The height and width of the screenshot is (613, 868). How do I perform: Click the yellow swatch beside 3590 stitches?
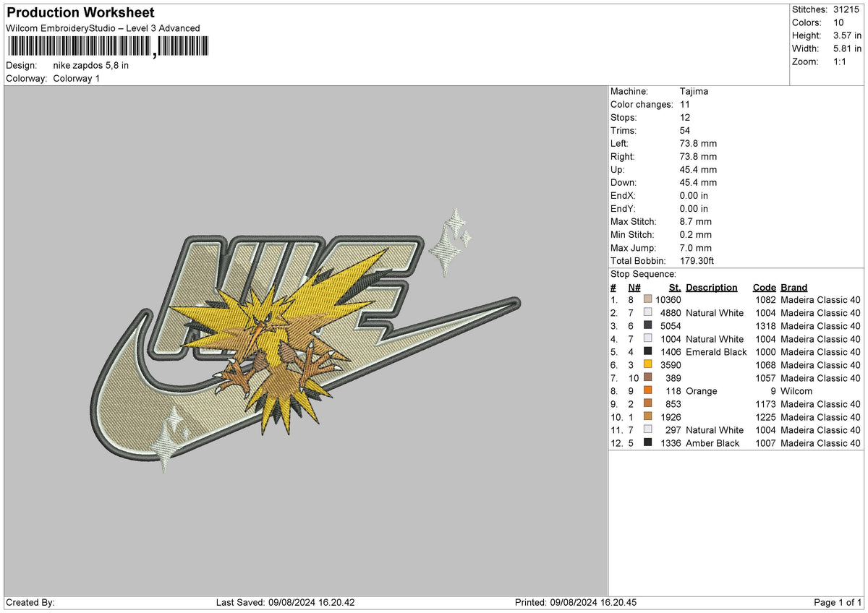[647, 365]
